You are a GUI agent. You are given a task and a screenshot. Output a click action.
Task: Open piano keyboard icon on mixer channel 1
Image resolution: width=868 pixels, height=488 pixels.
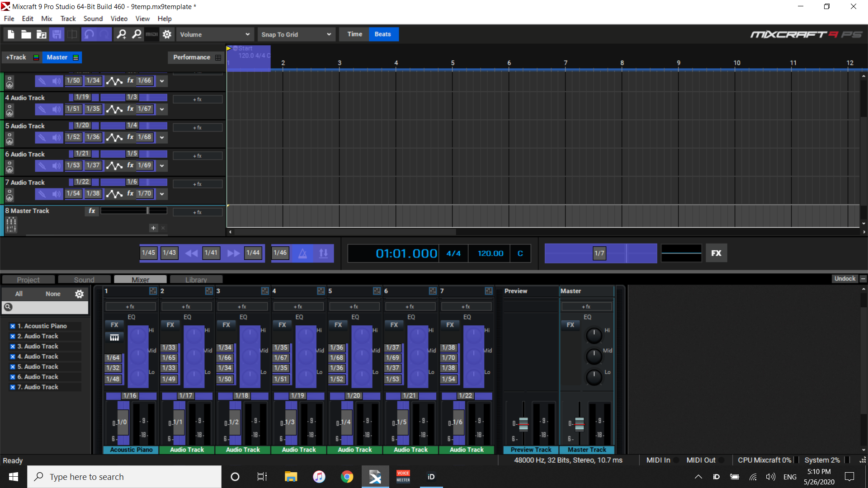114,338
